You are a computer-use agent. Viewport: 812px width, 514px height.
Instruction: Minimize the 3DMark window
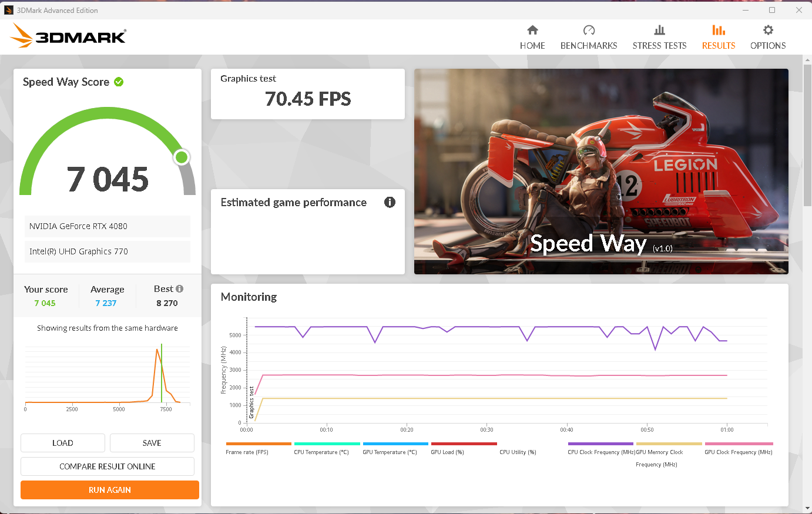coord(745,10)
